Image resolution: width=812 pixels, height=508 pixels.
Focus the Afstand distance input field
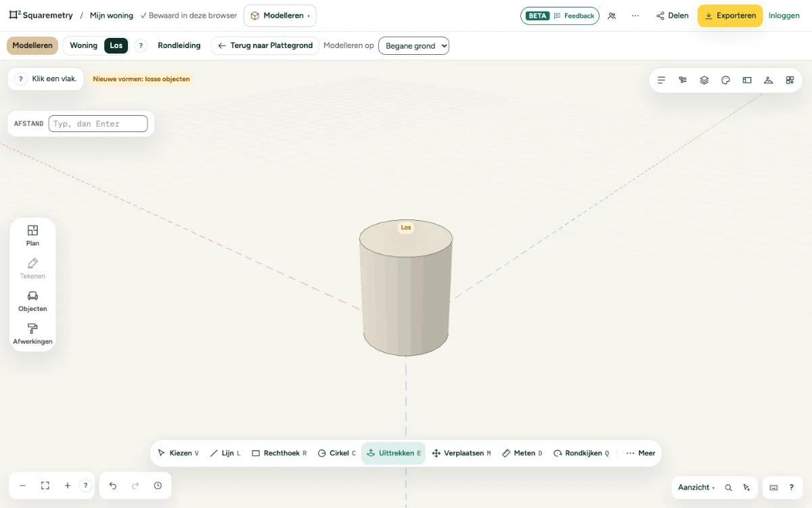click(98, 124)
